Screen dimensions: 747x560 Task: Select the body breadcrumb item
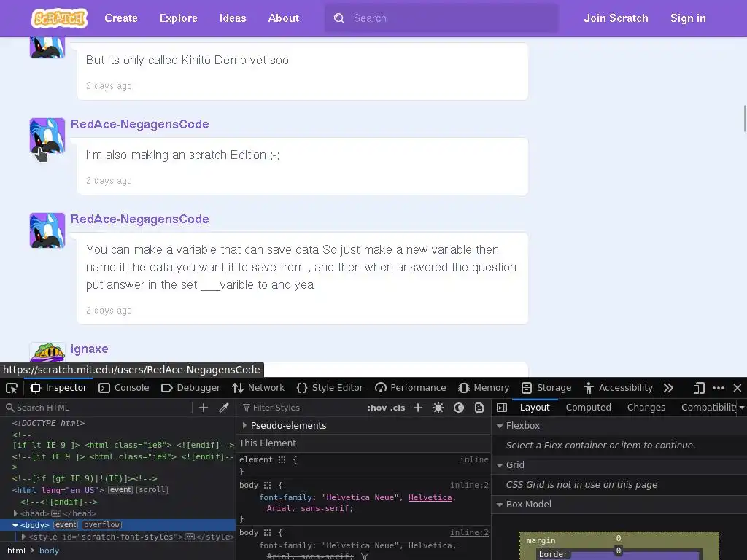coord(49,551)
